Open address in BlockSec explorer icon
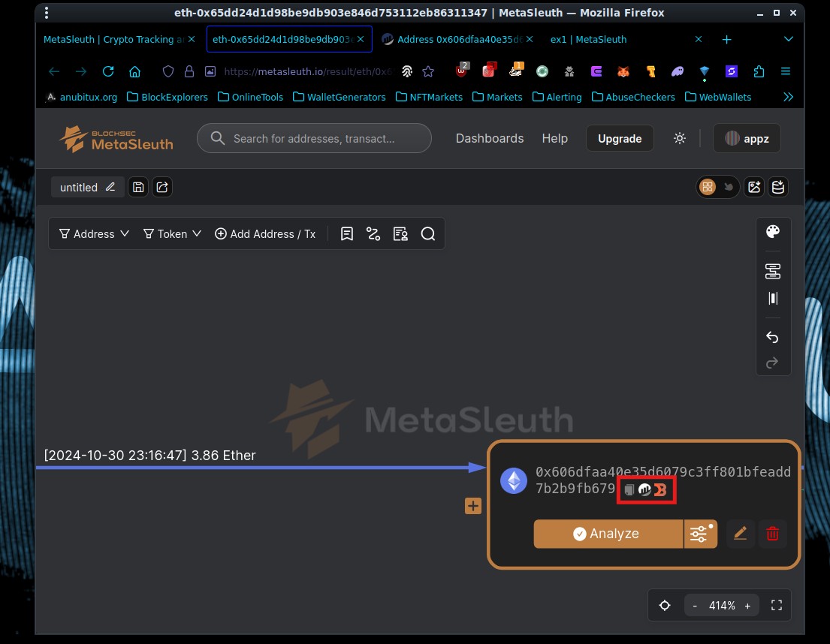This screenshot has height=644, width=830. point(660,489)
